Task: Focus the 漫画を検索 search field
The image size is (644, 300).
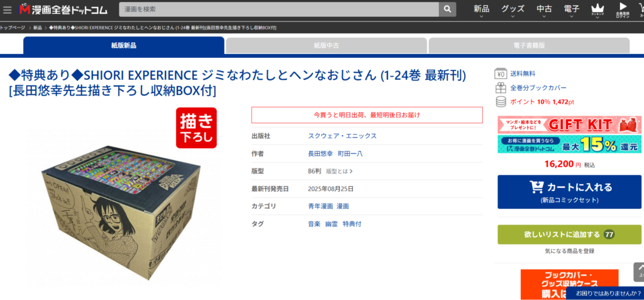Action: point(279,9)
